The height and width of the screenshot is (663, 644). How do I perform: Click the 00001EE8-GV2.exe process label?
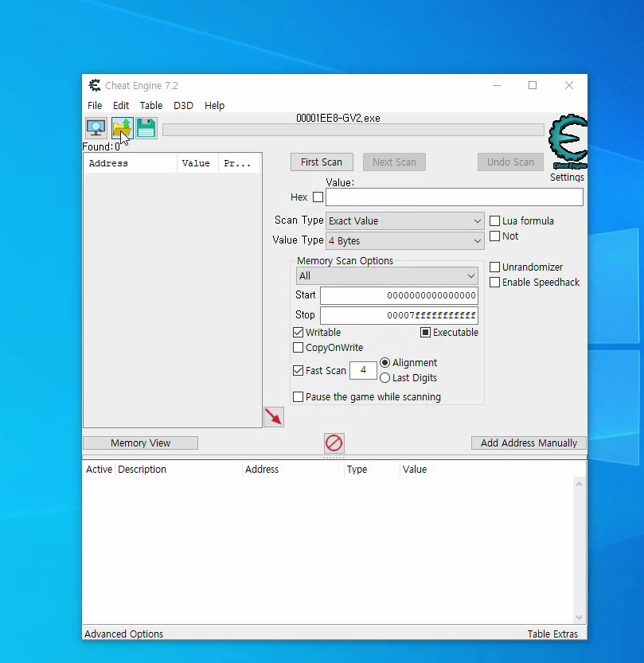click(x=338, y=118)
